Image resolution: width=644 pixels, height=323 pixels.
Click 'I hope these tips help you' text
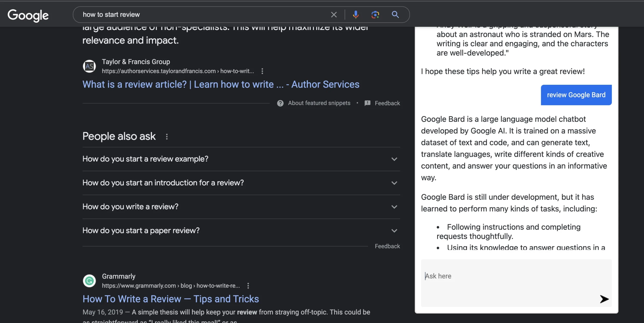pos(503,71)
